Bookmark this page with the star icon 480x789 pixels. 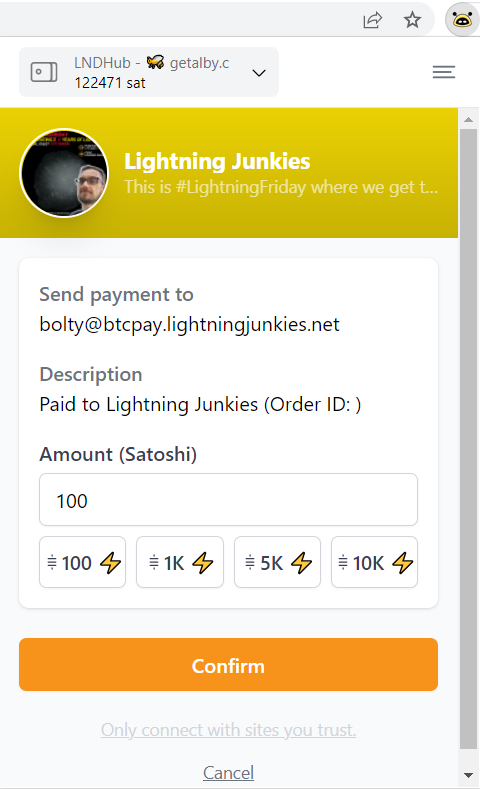tap(413, 20)
